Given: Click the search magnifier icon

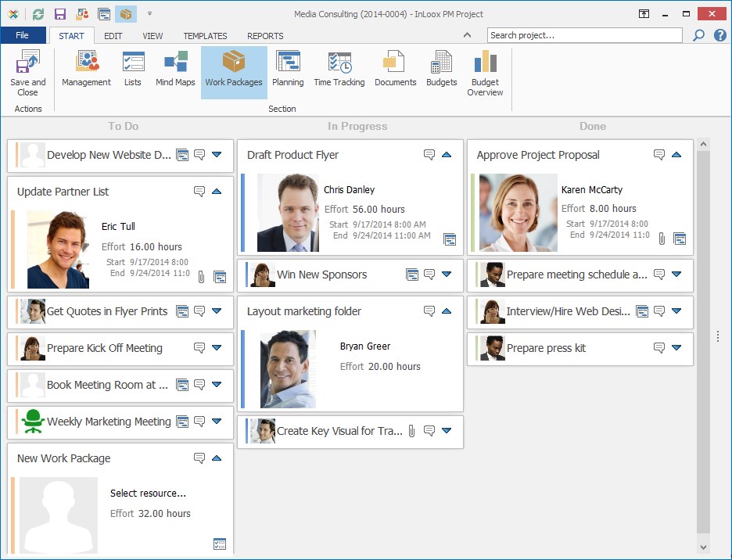Looking at the screenshot, I should (698, 35).
